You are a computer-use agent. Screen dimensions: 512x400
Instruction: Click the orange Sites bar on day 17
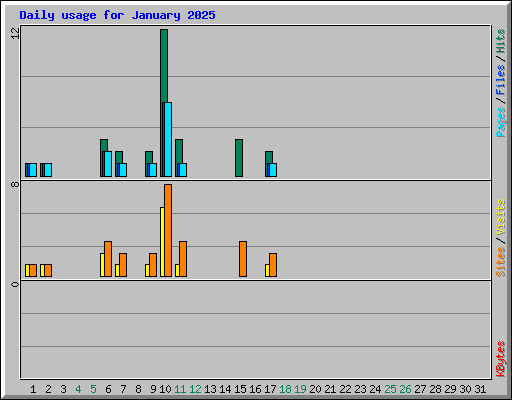[273, 265]
